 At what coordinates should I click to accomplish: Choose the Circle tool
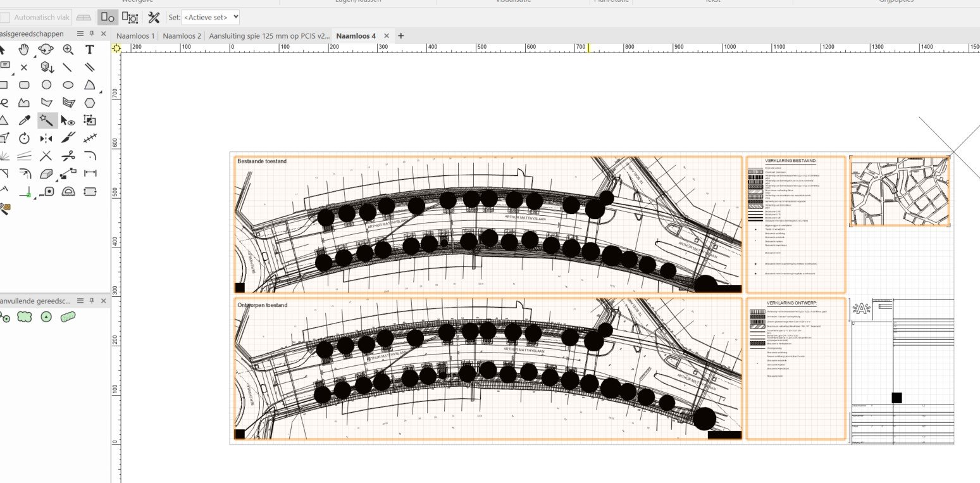click(46, 85)
